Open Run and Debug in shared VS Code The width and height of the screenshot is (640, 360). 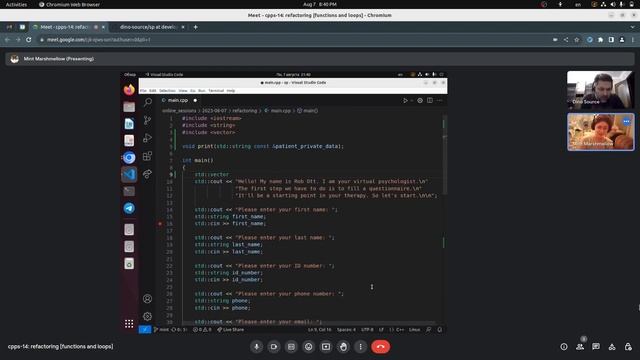coord(148,138)
